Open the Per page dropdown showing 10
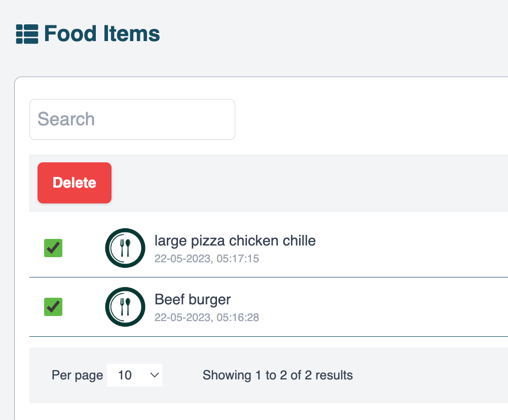 point(134,375)
